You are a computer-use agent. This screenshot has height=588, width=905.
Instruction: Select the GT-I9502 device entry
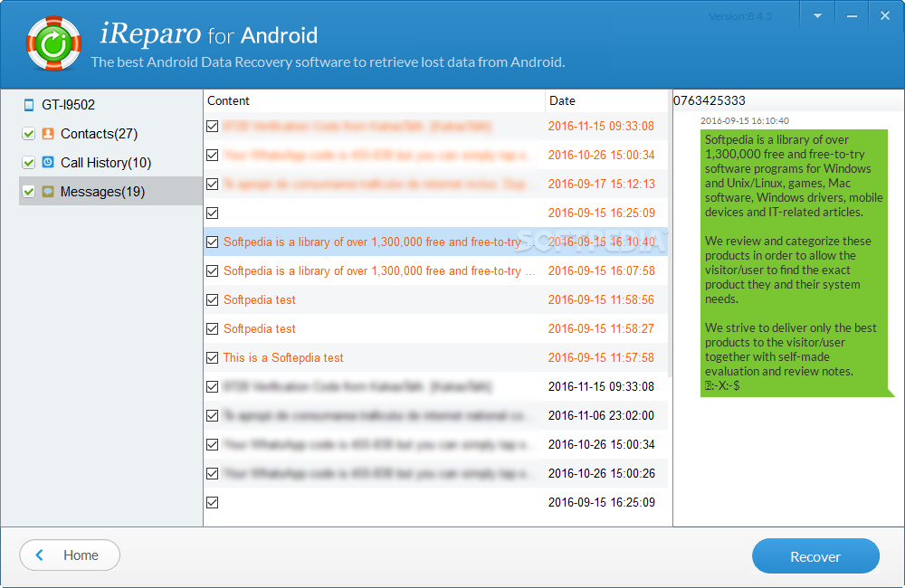(68, 105)
